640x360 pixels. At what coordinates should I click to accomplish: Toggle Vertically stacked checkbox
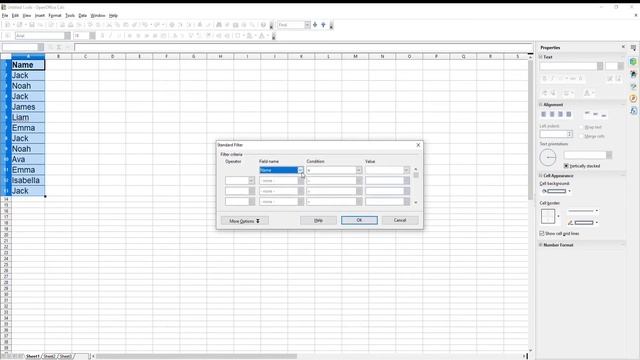(566, 166)
